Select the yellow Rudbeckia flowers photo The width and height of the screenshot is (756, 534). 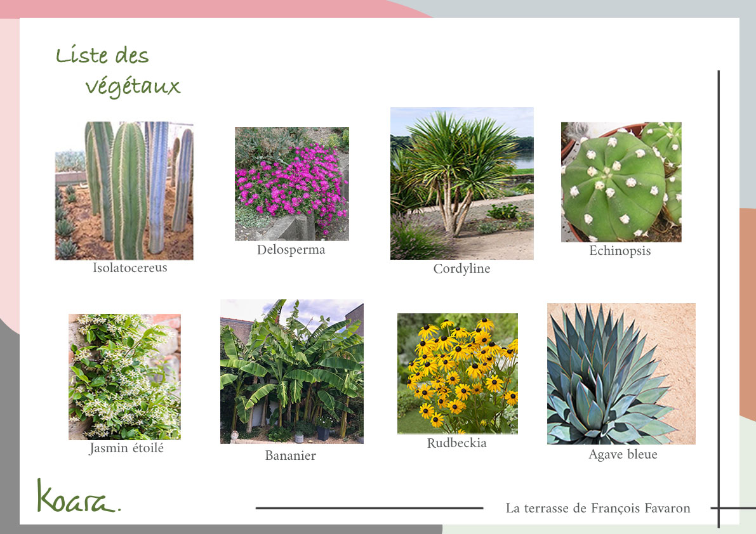[457, 374]
